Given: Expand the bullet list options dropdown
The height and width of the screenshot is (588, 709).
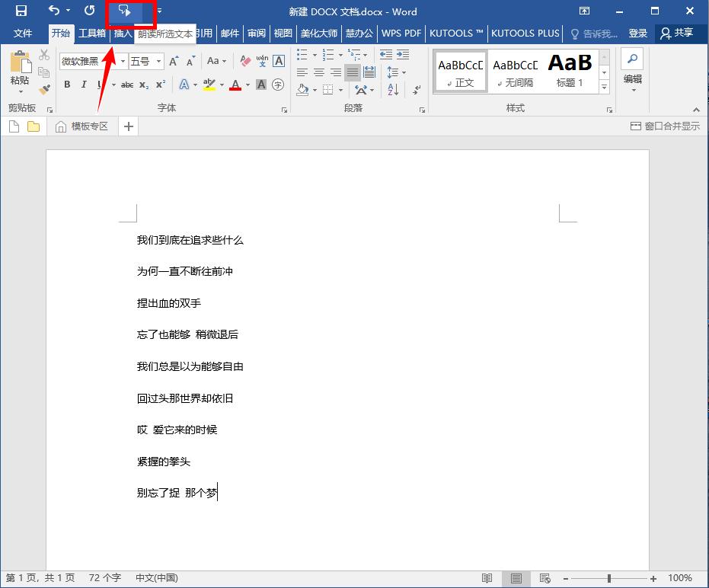Looking at the screenshot, I should click(315, 55).
